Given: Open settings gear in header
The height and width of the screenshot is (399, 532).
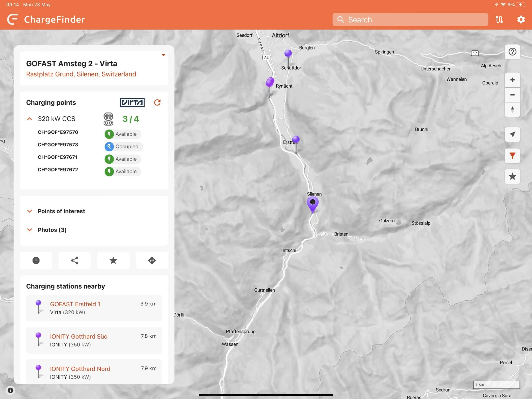Looking at the screenshot, I should 521,20.
